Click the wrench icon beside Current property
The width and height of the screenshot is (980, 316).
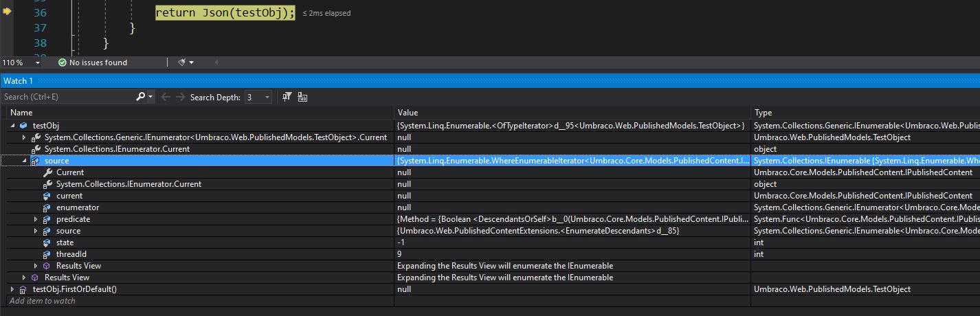(47, 172)
